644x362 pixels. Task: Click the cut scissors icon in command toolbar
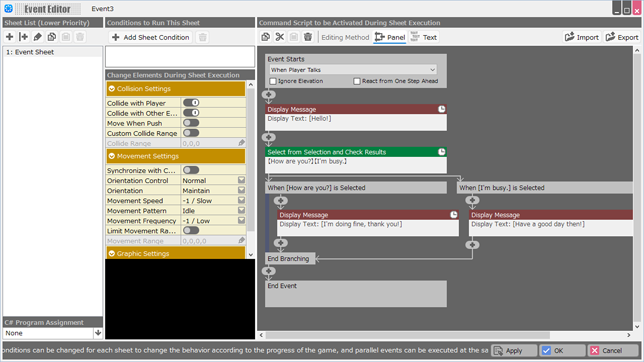click(x=280, y=37)
